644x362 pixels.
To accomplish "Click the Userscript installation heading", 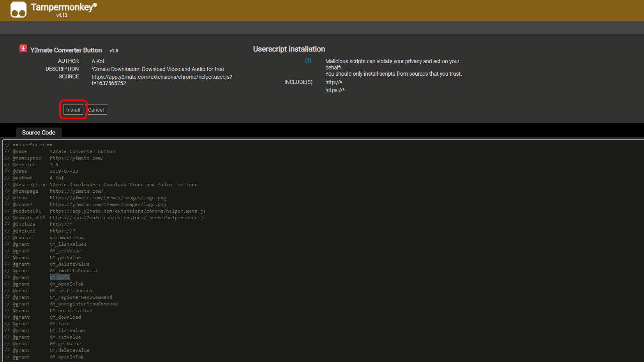I will (289, 49).
